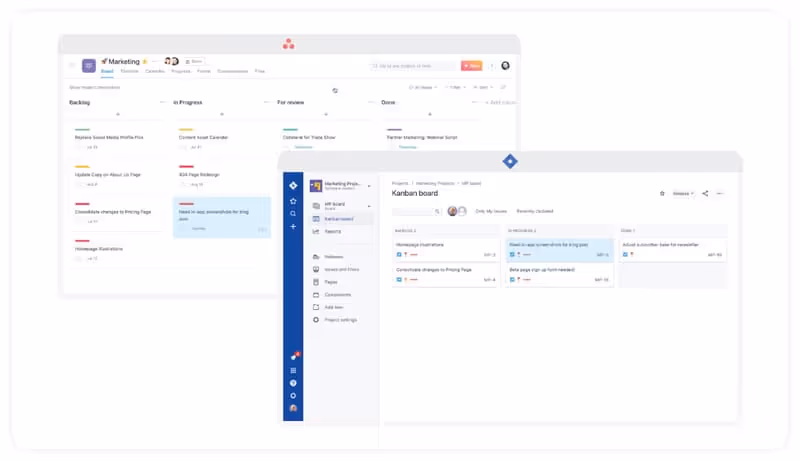The width and height of the screenshot is (800, 461).
Task: Click the search icon in Jira's blue sidebar
Action: click(x=293, y=214)
